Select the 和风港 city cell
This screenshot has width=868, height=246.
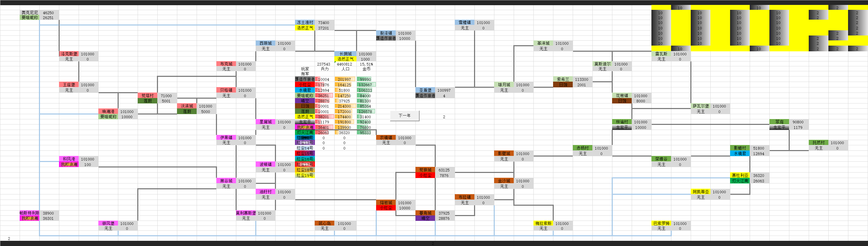click(69, 159)
